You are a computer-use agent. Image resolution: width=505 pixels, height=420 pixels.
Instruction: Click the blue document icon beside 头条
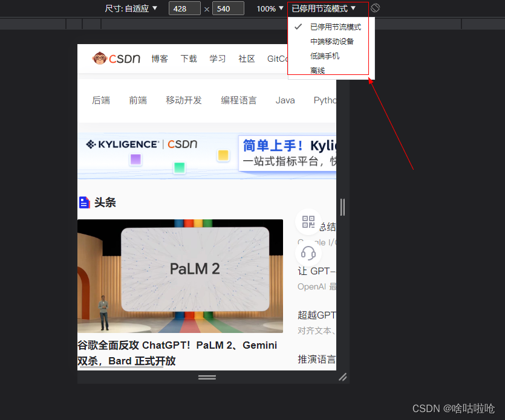(85, 202)
